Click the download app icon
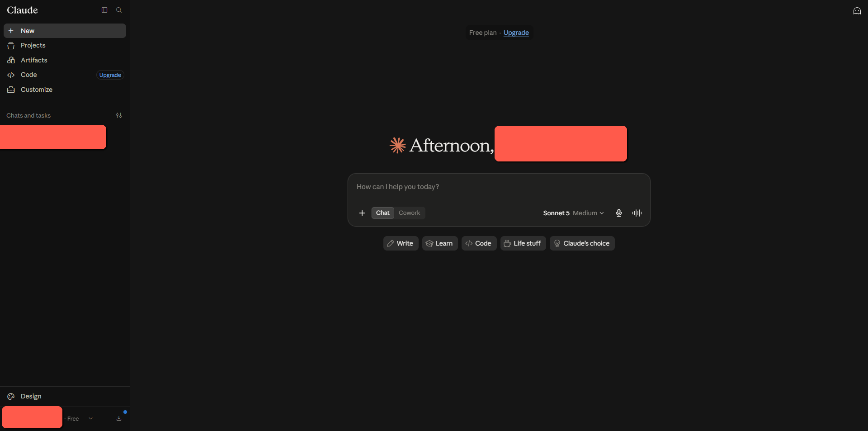The height and width of the screenshot is (431, 868). tap(119, 418)
